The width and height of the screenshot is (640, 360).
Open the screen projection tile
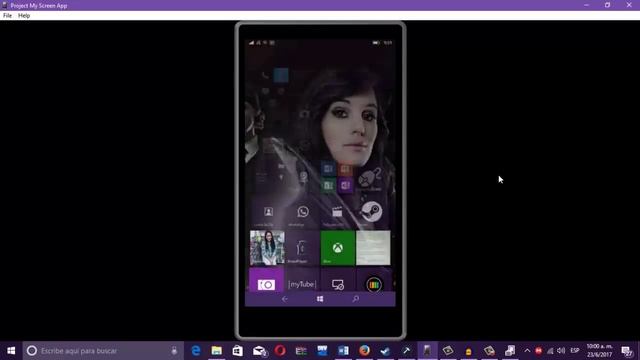[x=338, y=281]
